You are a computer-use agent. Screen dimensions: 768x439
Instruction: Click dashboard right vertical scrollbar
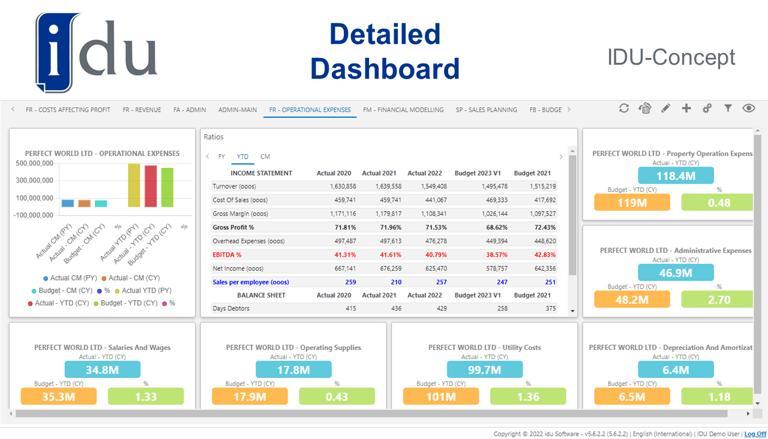[x=758, y=267]
